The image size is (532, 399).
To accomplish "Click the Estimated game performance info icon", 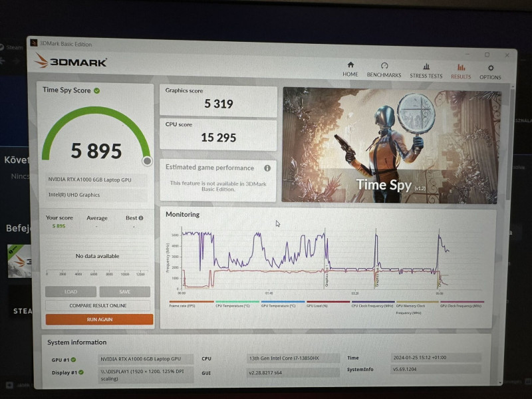I will pos(267,168).
